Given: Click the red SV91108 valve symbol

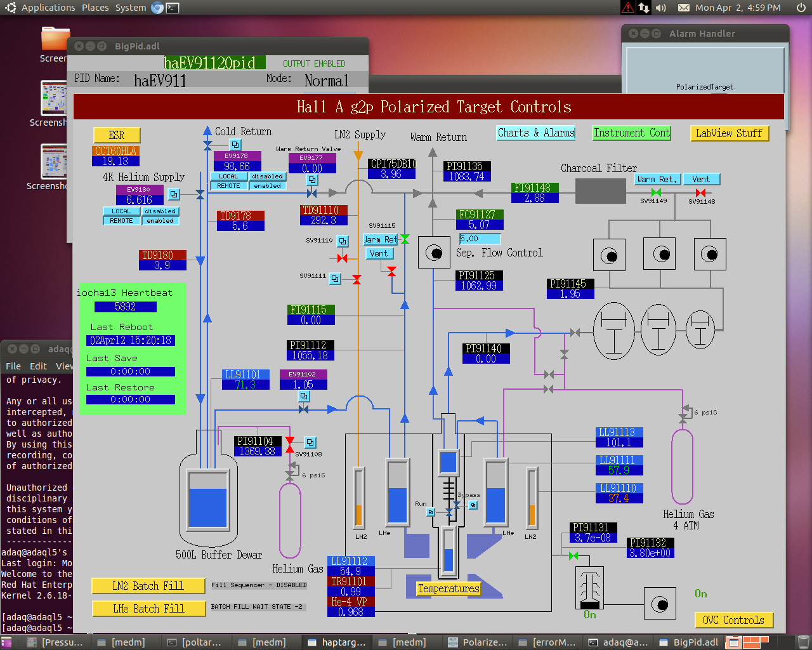Looking at the screenshot, I should [x=290, y=445].
